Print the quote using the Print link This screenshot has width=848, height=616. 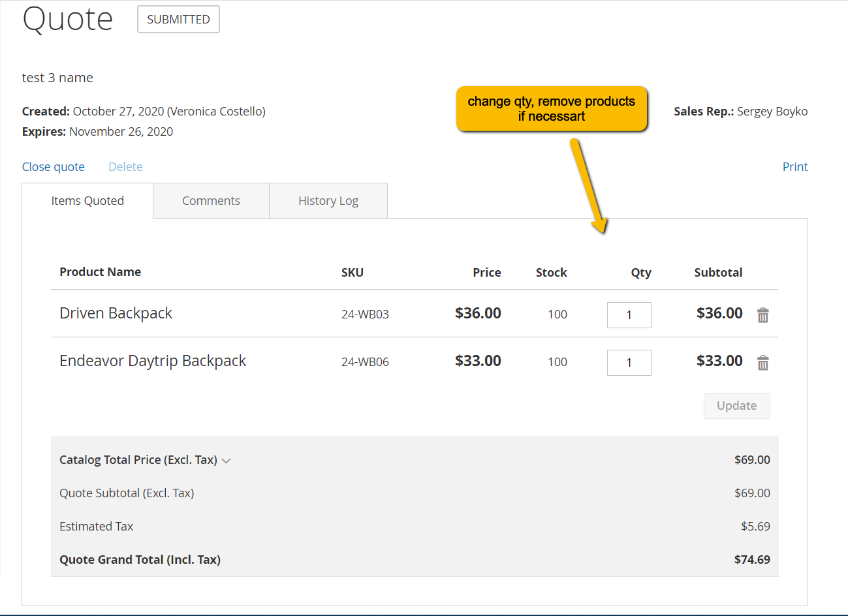pyautogui.click(x=794, y=167)
